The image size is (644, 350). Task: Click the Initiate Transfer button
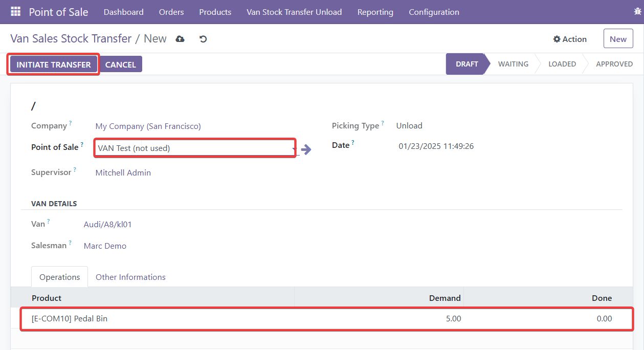point(54,64)
